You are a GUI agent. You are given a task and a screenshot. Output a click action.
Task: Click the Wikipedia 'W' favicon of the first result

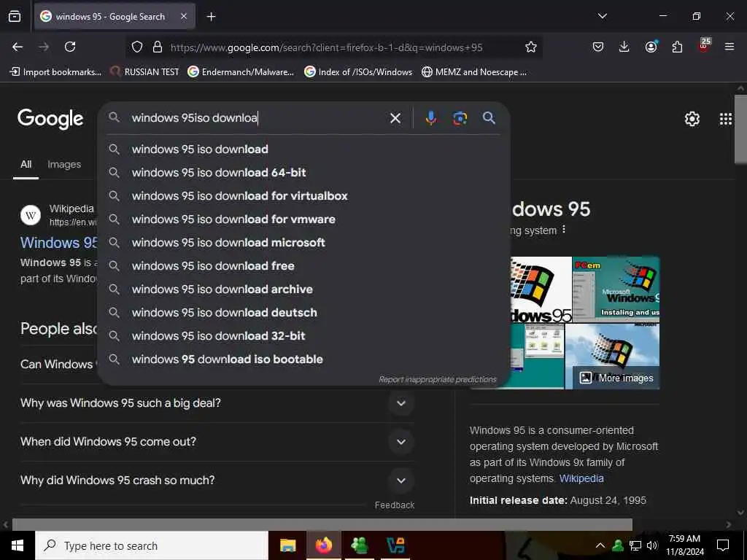pyautogui.click(x=31, y=215)
